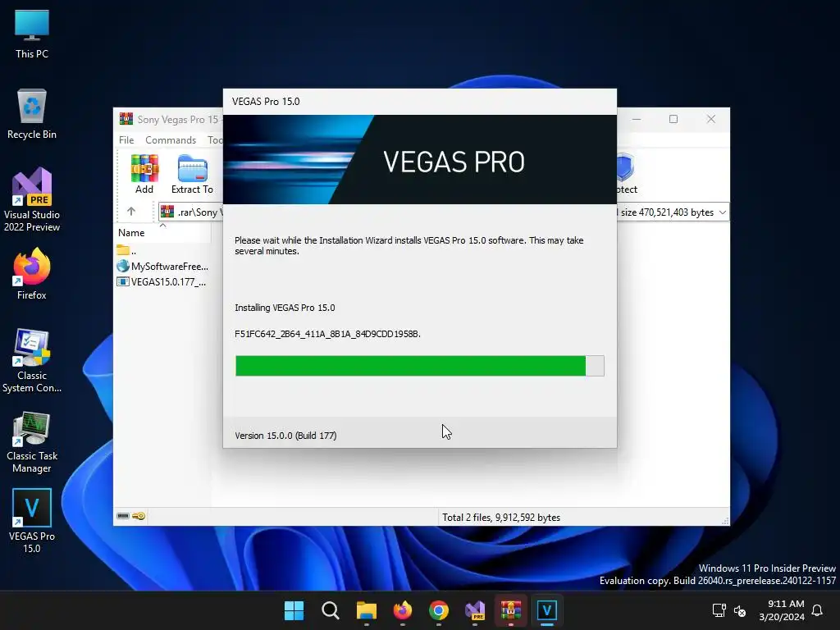The image size is (840, 630).
Task: Select the VEGAS15.0.177_... file in WinRAR
Action: point(162,282)
